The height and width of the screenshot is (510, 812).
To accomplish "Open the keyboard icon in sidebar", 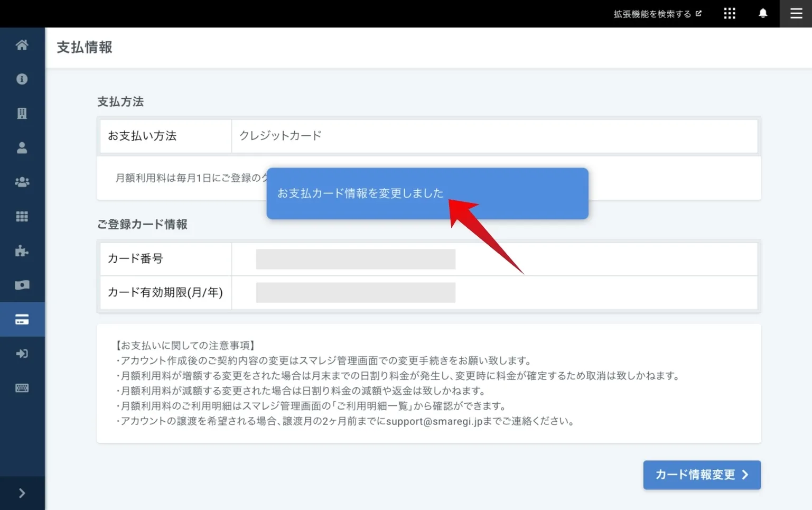I will pos(22,388).
